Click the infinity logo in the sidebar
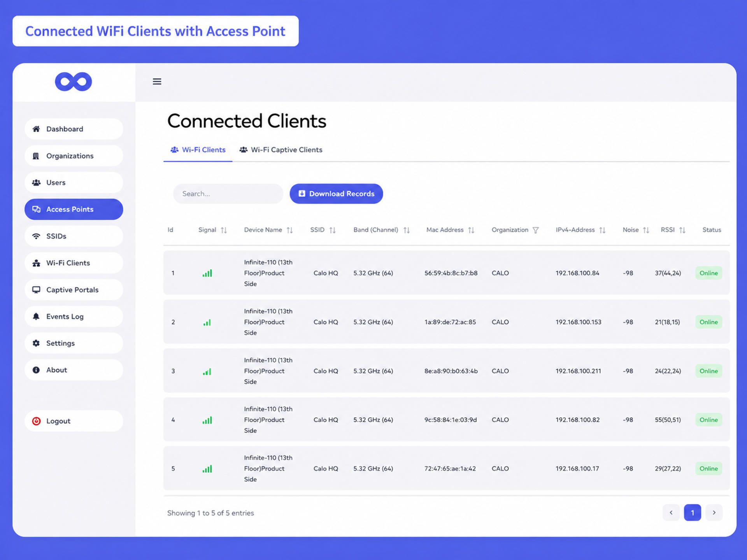747x560 pixels. (74, 82)
